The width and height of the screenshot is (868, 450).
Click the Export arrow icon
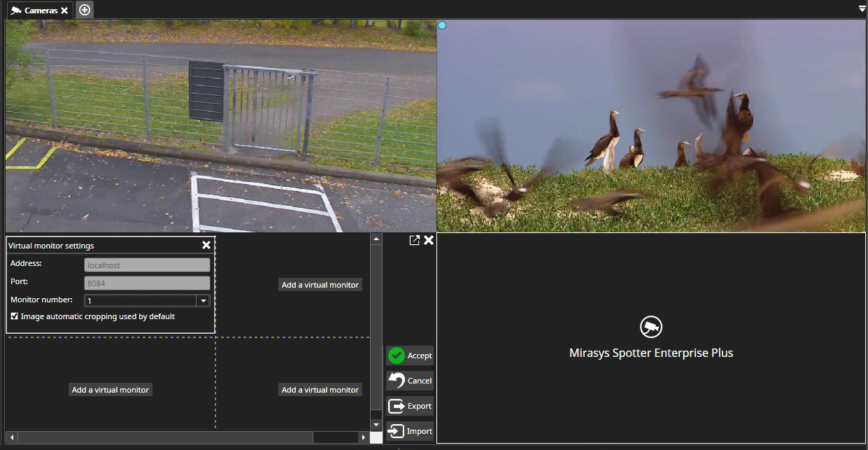point(397,406)
